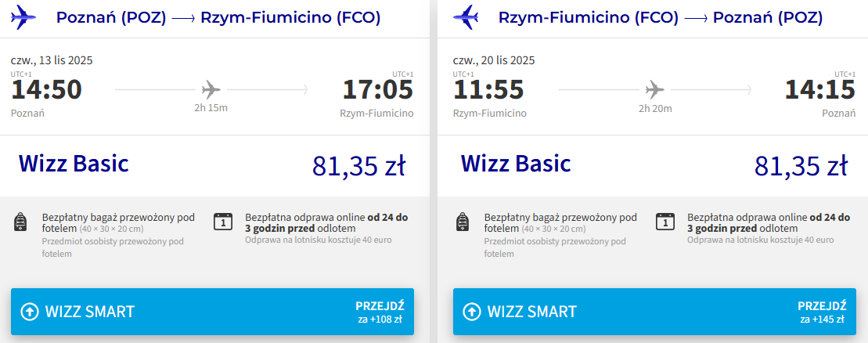Image resolution: width=868 pixels, height=343 pixels.
Task: Click the airplane icon beside Rzym-Fiumicino (FCO) header
Action: [x=466, y=17]
